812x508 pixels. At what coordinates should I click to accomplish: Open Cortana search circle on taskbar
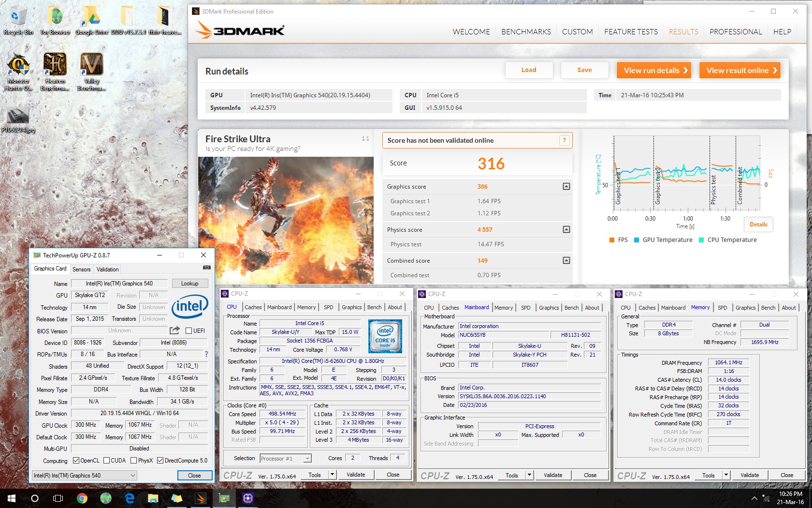click(35, 498)
